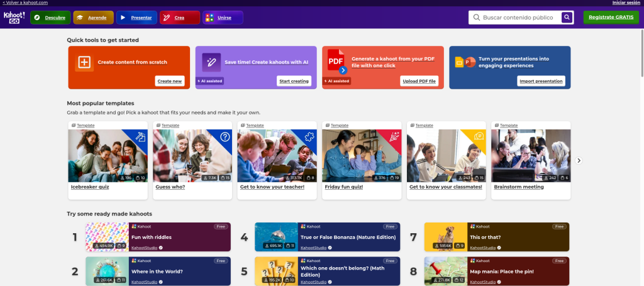Open the Brainstorm meeting template title
This screenshot has height=286, width=644.
tap(519, 187)
